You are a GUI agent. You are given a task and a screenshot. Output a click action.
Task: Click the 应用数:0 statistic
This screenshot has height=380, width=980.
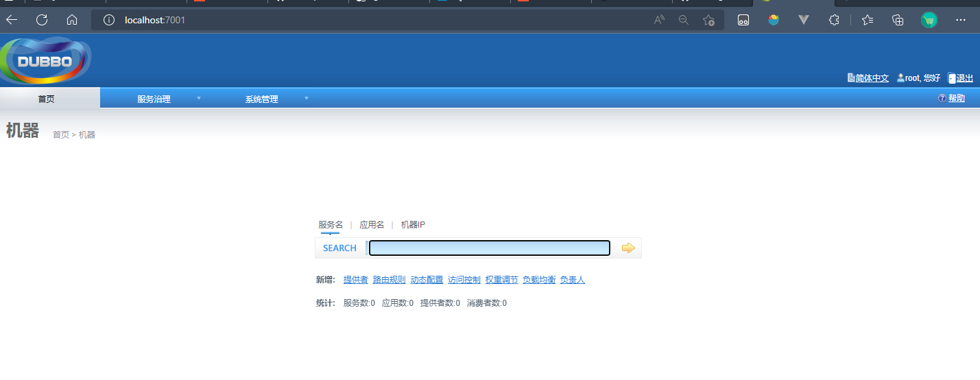(x=398, y=303)
